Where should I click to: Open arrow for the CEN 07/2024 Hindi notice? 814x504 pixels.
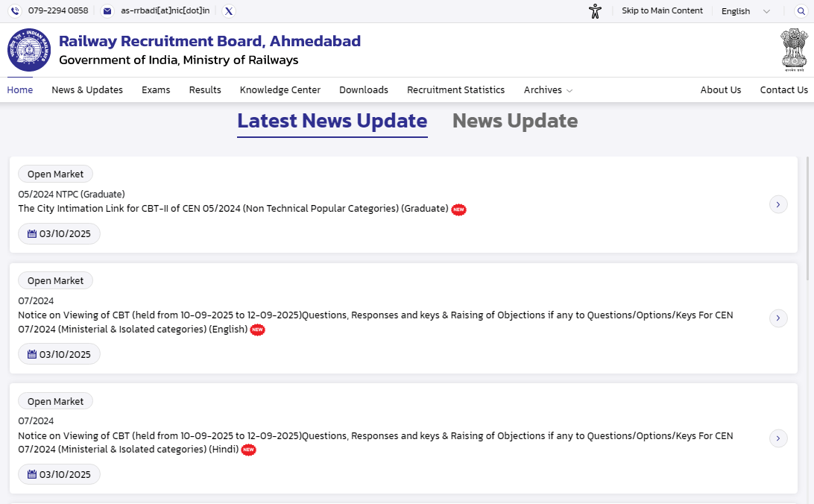[778, 438]
